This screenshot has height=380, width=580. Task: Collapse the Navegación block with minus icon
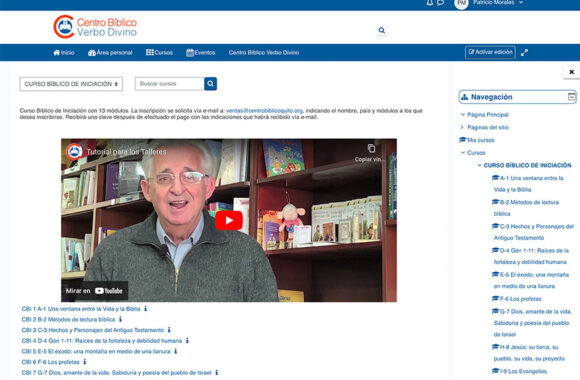[x=571, y=97]
